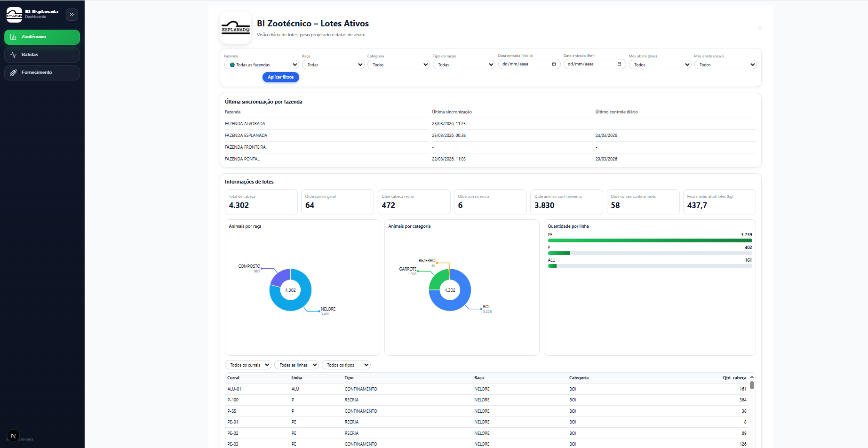Expand the Raça filter dropdown
The image size is (868, 448).
(333, 65)
